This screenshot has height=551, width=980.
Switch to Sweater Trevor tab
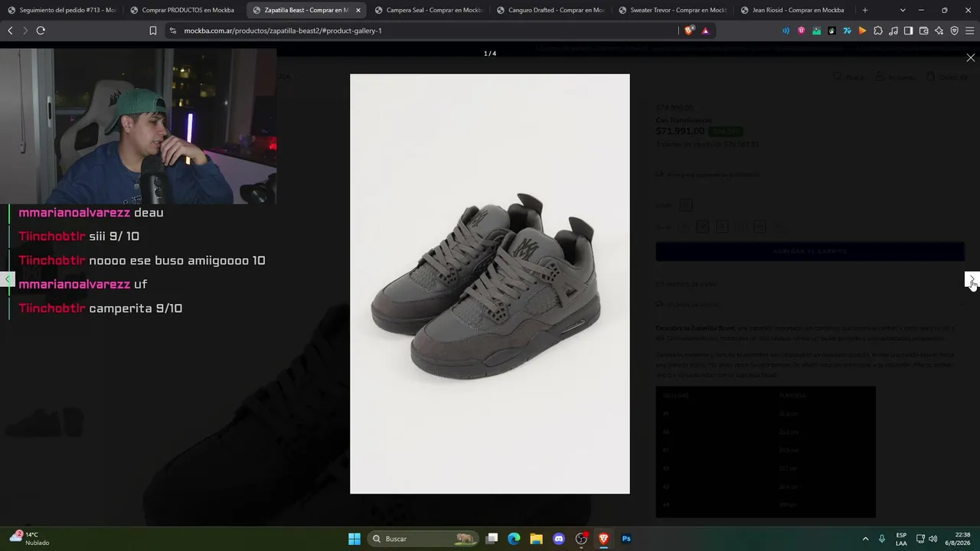pos(674,10)
